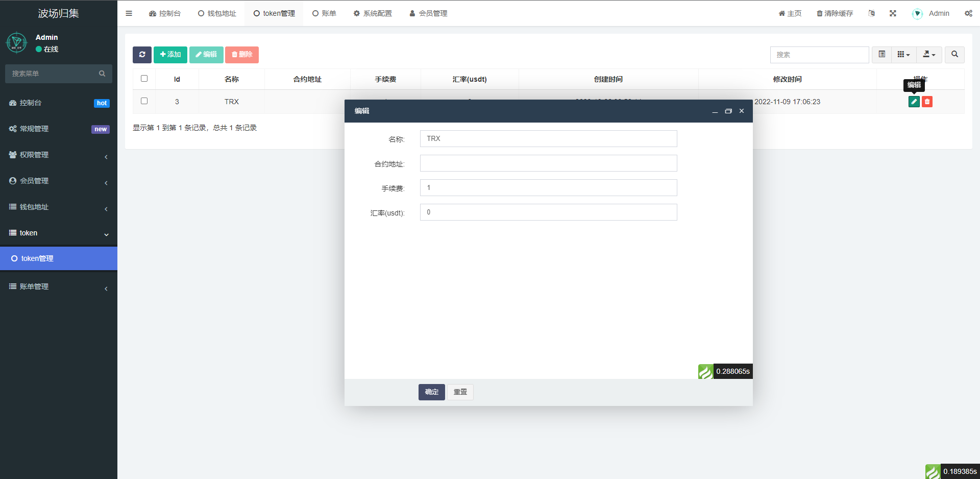The width and height of the screenshot is (980, 479).
Task: Open the export data dropdown
Action: (929, 55)
